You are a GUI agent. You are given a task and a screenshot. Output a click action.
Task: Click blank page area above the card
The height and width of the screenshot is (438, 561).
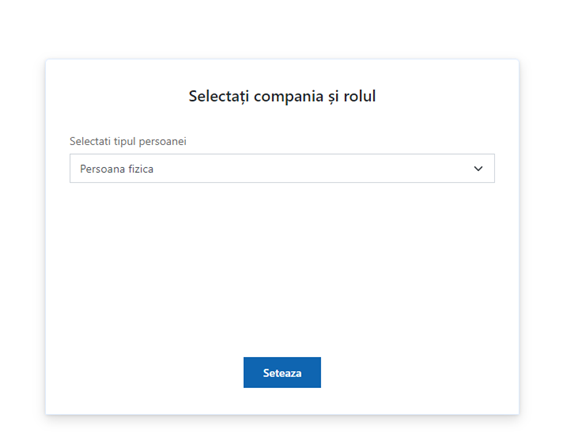click(x=282, y=29)
